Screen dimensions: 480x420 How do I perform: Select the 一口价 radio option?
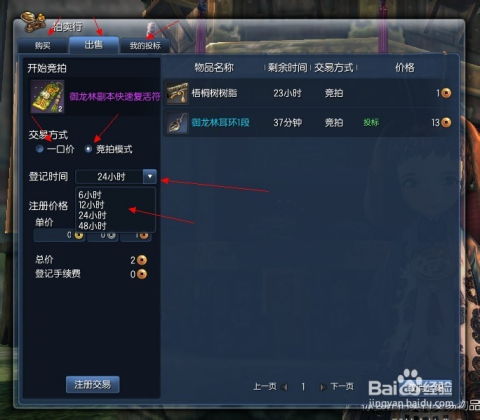(x=40, y=149)
